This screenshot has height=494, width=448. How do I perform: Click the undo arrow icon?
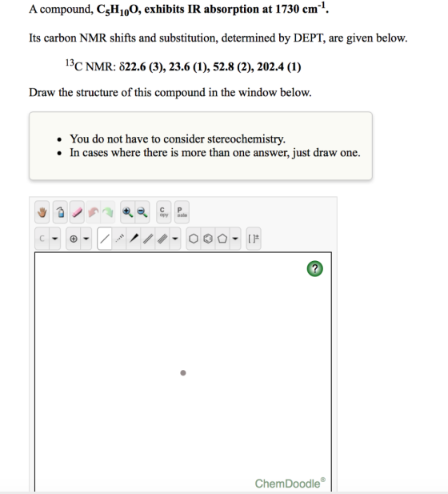[x=94, y=212]
